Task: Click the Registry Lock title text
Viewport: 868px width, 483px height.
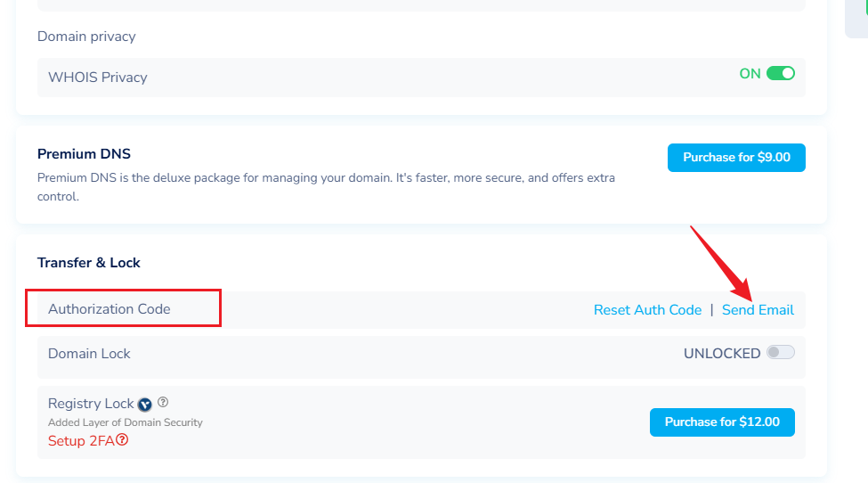Action: 91,404
